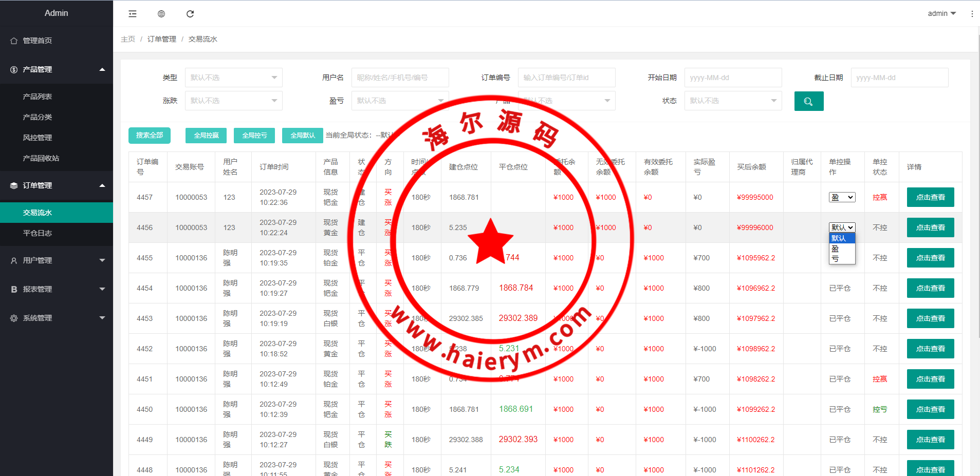Click the gear icon for 系统管理
The image size is (980, 476).
(14, 318)
